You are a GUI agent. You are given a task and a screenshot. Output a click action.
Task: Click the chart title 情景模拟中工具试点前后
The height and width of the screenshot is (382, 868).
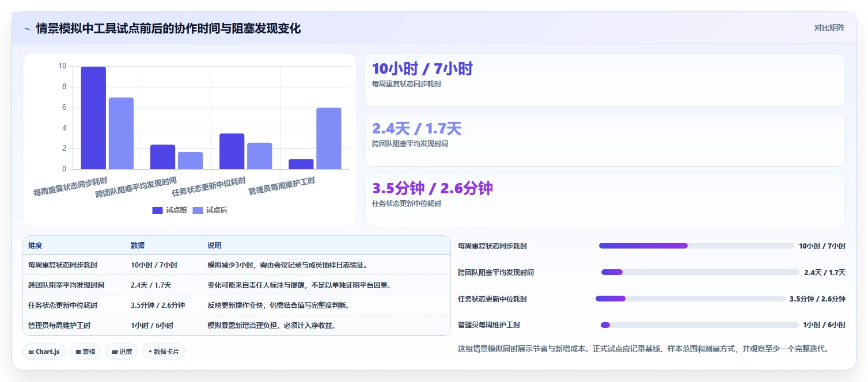[x=168, y=28]
